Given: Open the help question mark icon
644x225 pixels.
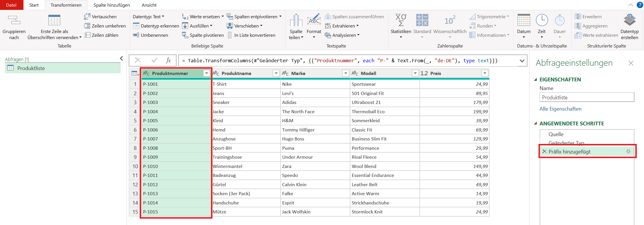Looking at the screenshot, I should [640, 5].
